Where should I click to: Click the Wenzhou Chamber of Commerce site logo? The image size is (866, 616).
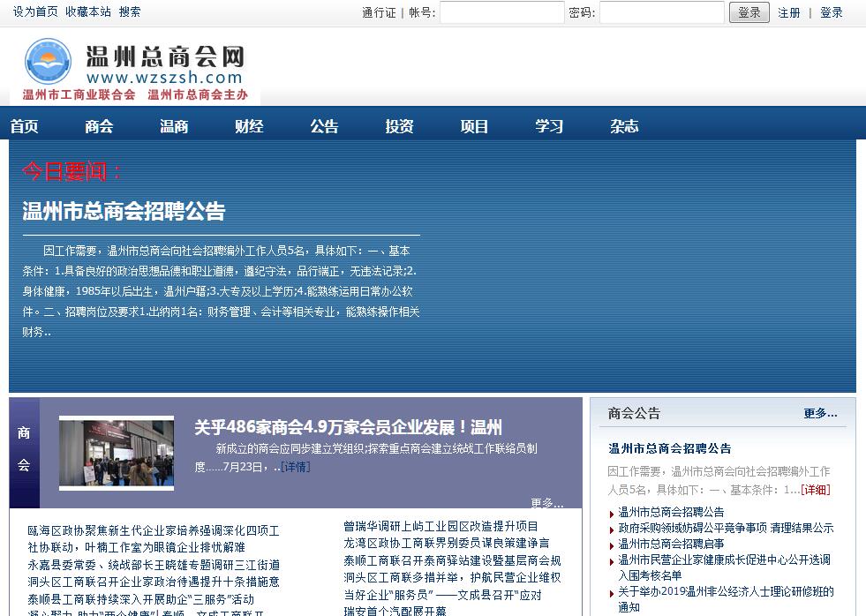134,69
